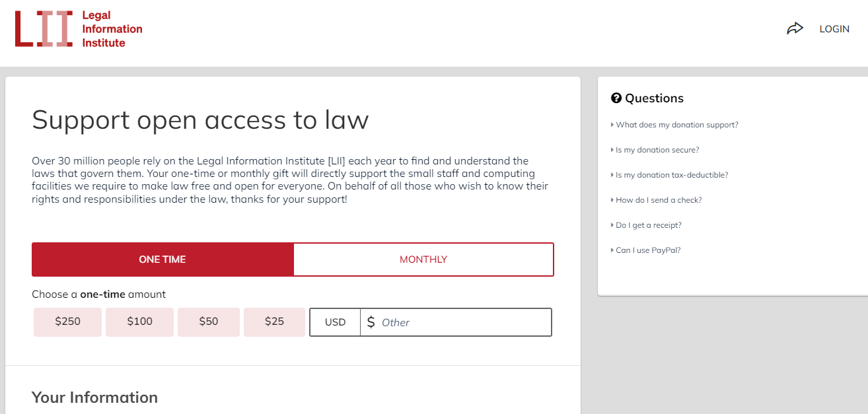Switch to MONTHLY donation frequency

point(423,259)
